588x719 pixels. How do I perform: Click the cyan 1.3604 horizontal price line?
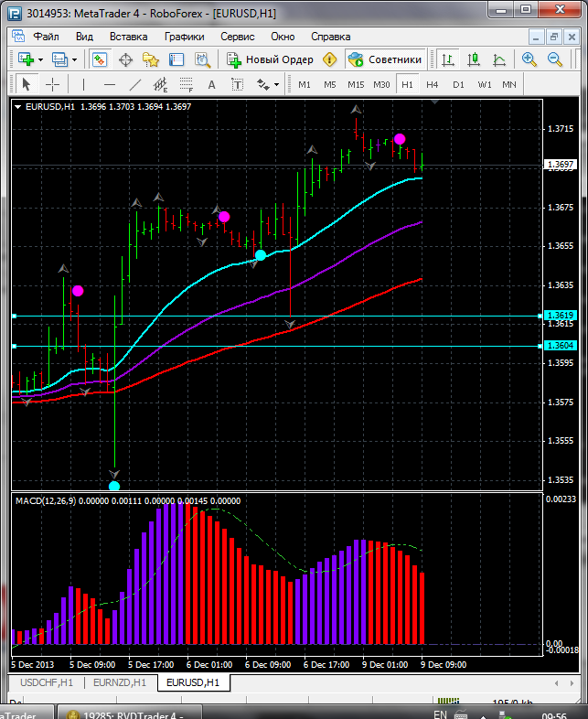274,346
